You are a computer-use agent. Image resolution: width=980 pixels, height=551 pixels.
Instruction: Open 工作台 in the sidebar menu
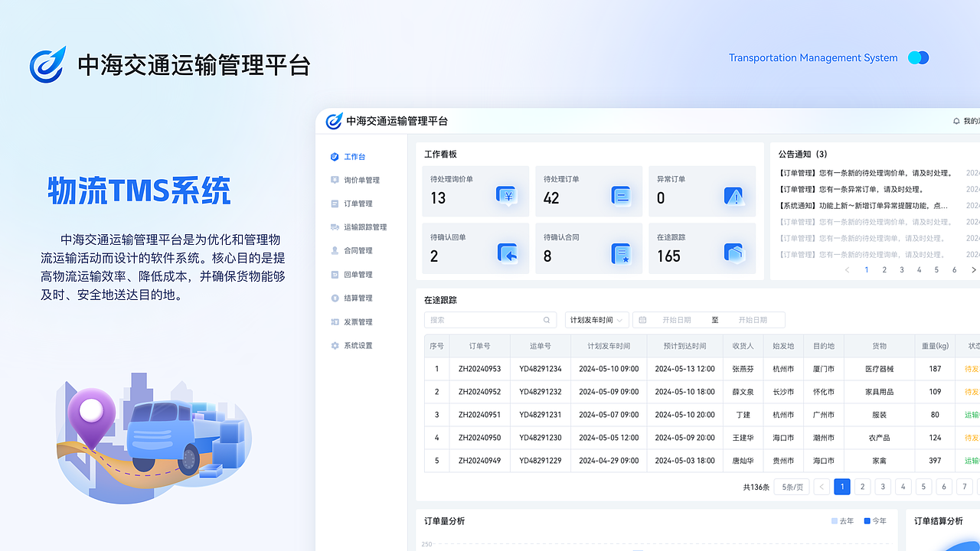[354, 157]
